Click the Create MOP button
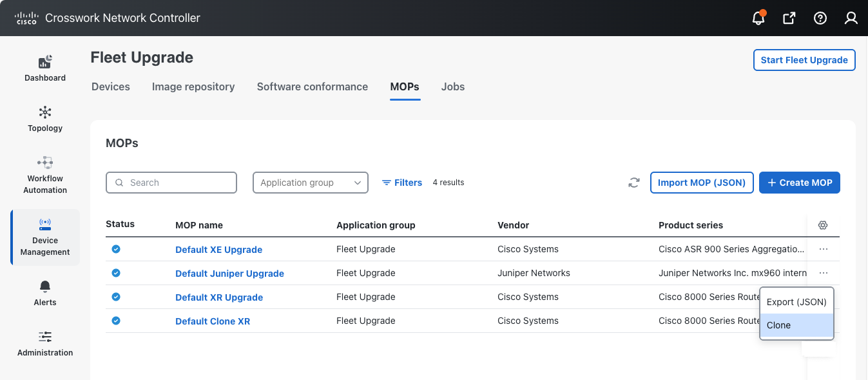This screenshot has height=380, width=868. click(799, 183)
